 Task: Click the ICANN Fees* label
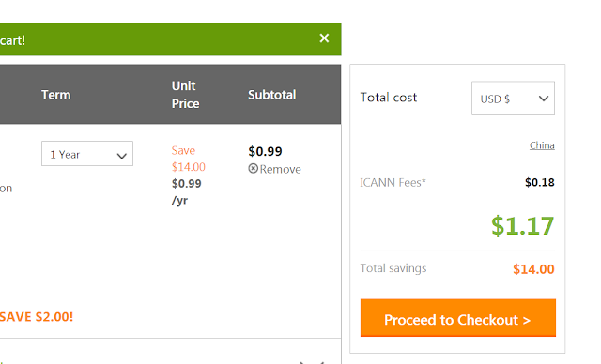click(x=393, y=183)
